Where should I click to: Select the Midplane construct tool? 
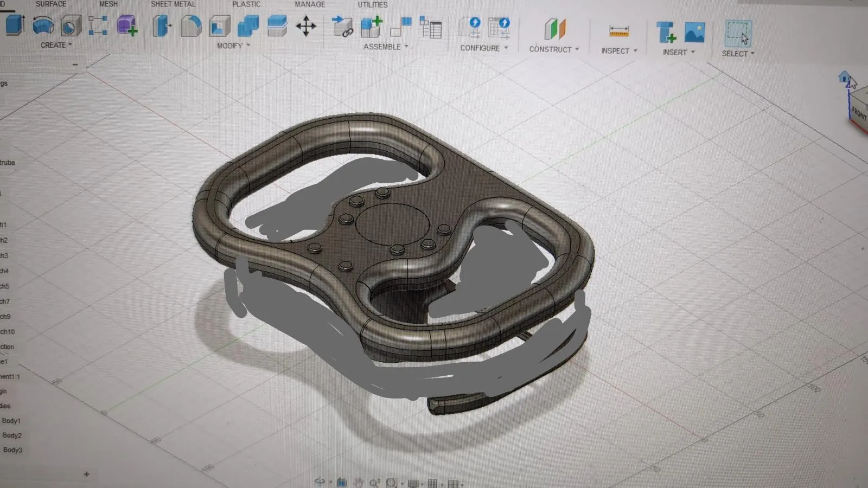pyautogui.click(x=554, y=29)
